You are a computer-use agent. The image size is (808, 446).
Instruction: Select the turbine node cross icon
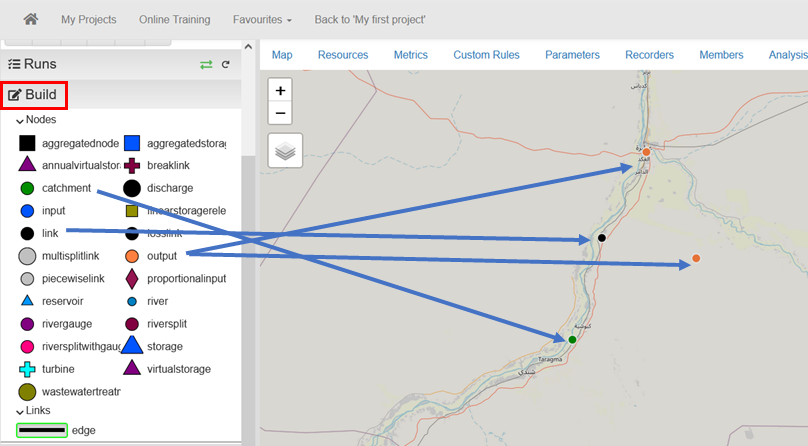[x=28, y=369]
